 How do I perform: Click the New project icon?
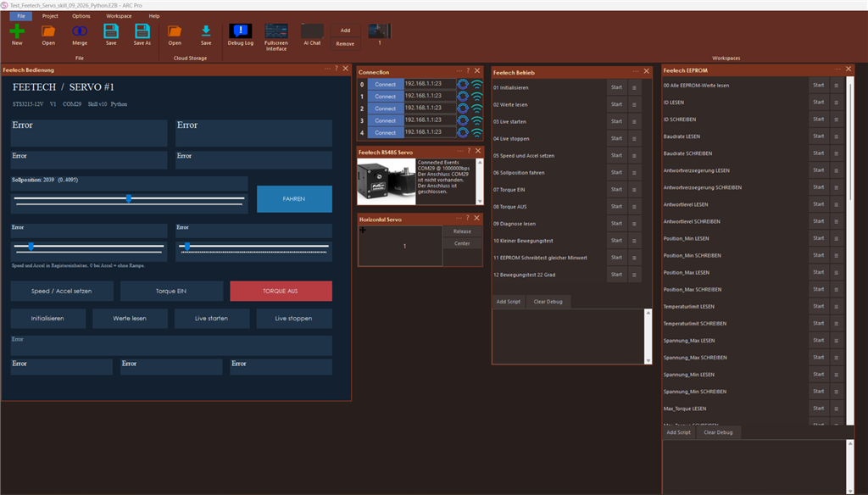[17, 31]
